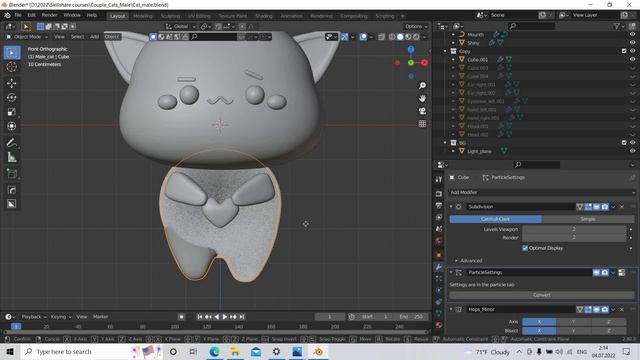Image resolution: width=640 pixels, height=360 pixels.
Task: Uncheck the Optimal Display checkbox
Action: 525,248
